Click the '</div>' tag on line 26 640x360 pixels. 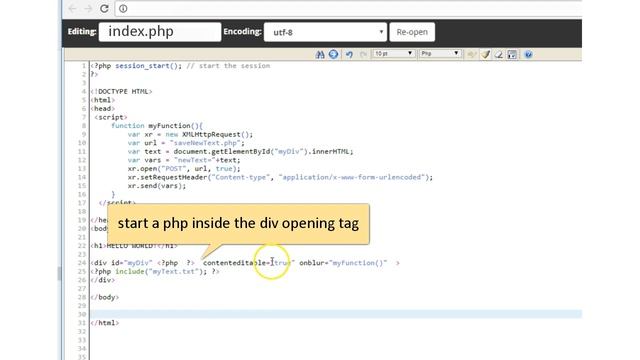coord(103,280)
